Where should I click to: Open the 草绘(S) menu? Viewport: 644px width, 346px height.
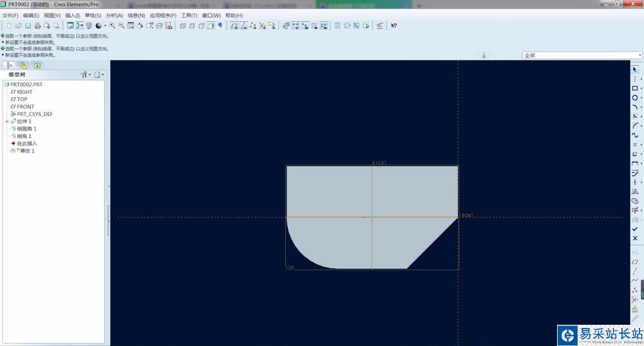[x=93, y=15]
